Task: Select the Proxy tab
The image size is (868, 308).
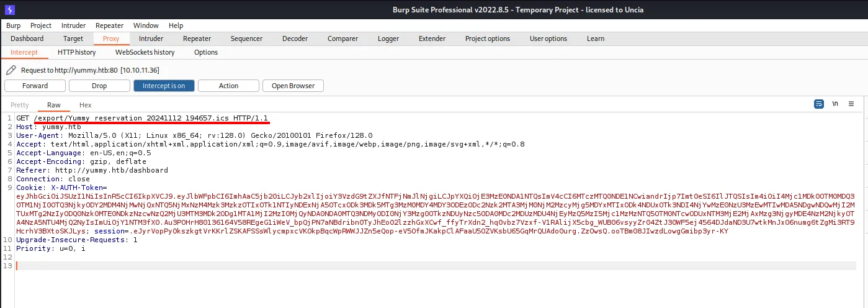Action: 111,38
